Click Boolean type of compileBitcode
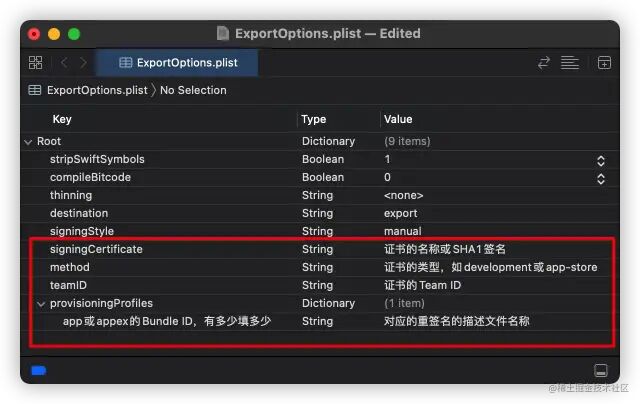Viewport: 640px width, 404px height. (x=323, y=177)
